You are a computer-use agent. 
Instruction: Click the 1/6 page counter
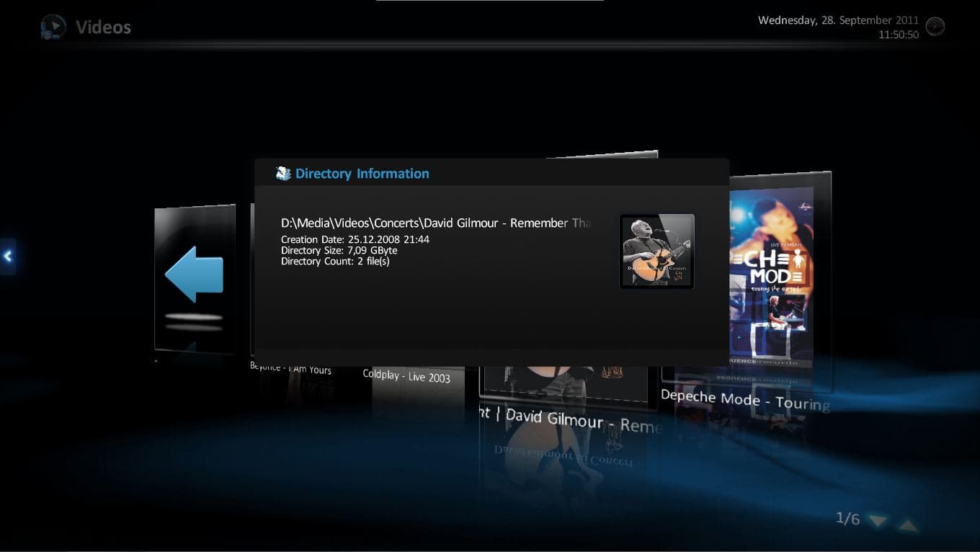847,518
